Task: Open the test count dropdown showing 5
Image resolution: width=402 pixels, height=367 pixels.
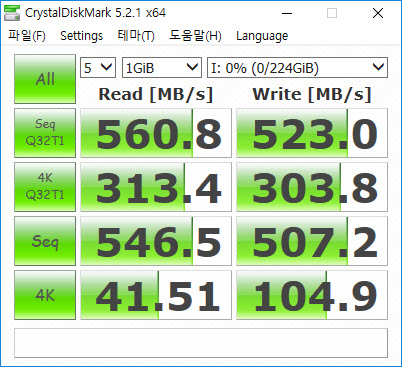Action: click(98, 68)
